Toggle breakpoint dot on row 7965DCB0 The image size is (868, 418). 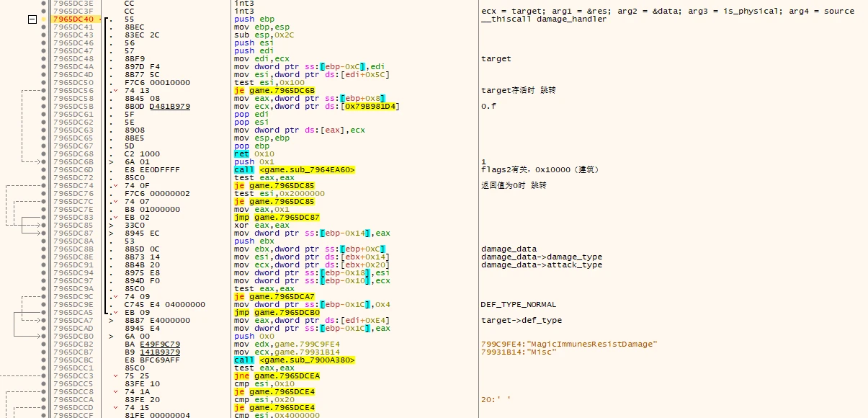(45, 337)
